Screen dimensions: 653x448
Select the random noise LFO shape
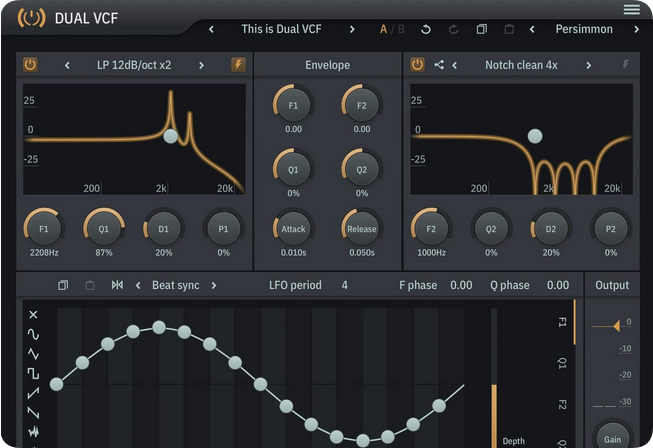(33, 431)
